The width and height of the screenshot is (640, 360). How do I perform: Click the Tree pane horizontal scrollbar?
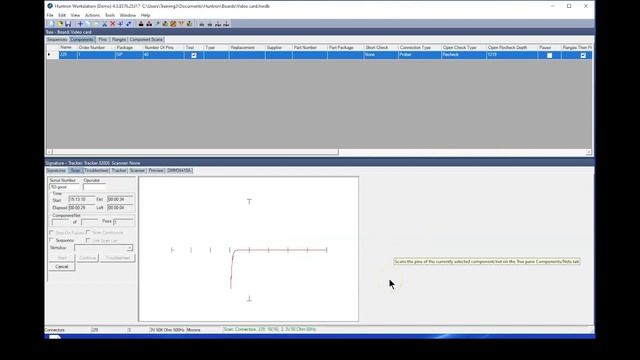pos(195,152)
